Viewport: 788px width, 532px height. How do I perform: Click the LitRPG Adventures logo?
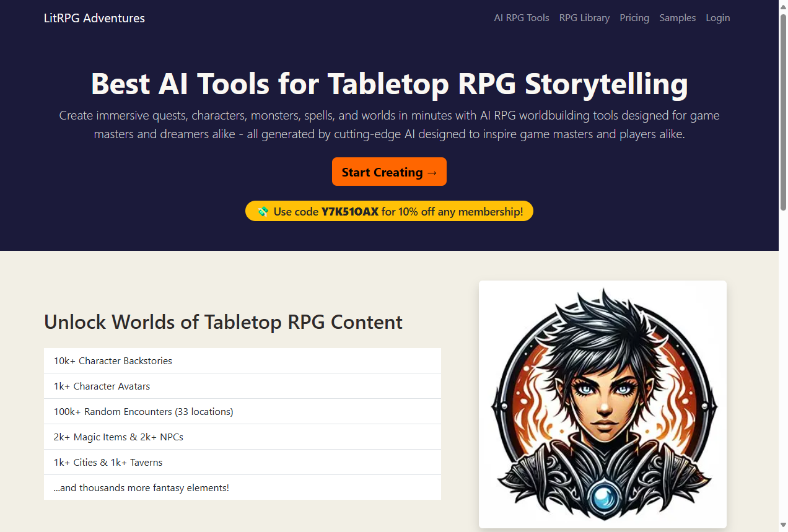(x=94, y=18)
